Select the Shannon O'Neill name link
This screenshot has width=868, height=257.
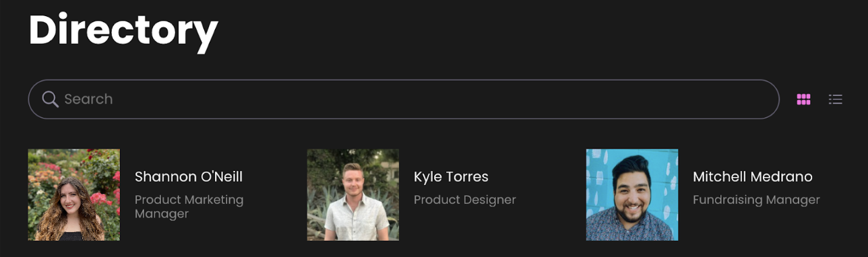(189, 177)
